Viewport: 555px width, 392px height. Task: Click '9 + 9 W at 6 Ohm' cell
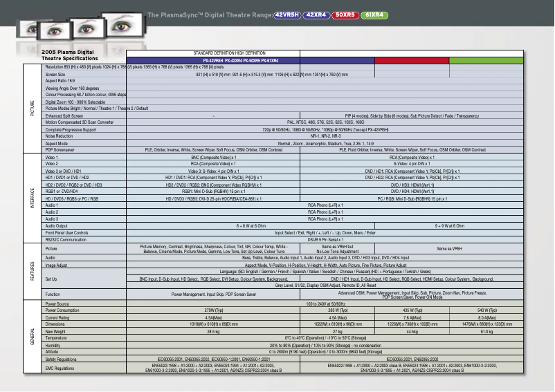click(449, 226)
